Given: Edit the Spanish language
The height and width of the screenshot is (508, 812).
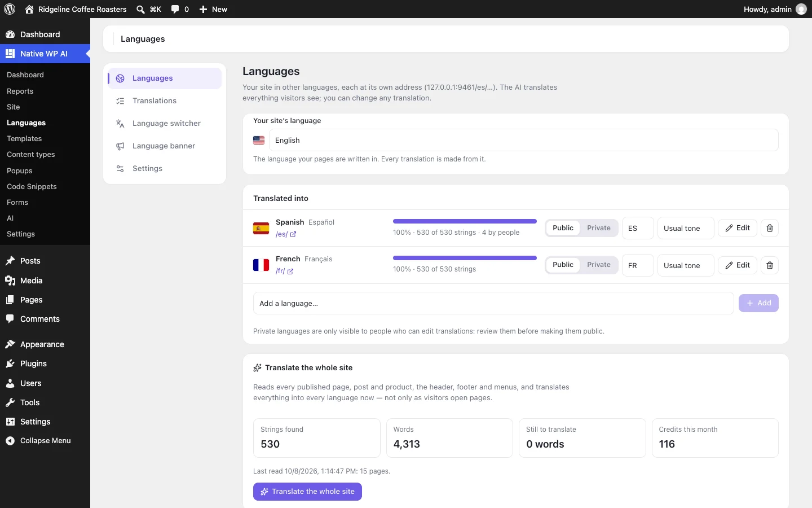Looking at the screenshot, I should 738,228.
